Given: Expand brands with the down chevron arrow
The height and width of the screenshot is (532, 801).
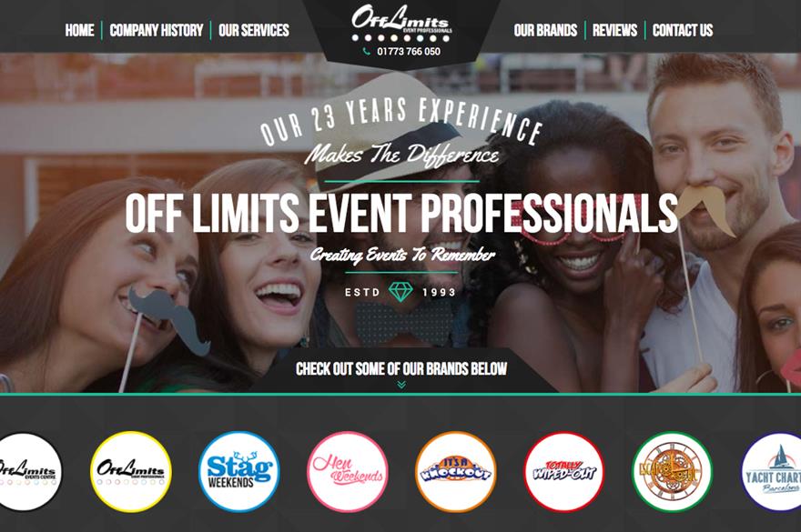Looking at the screenshot, I should (401, 385).
